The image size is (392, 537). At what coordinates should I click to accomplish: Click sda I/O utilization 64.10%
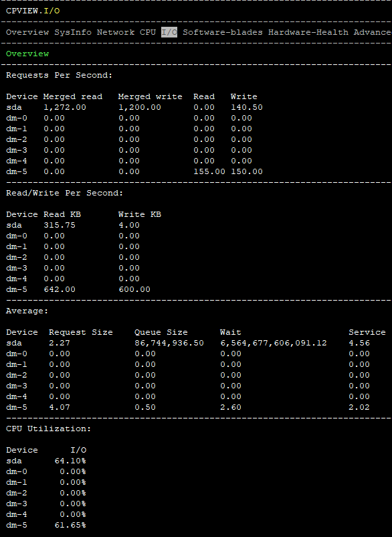(x=70, y=461)
